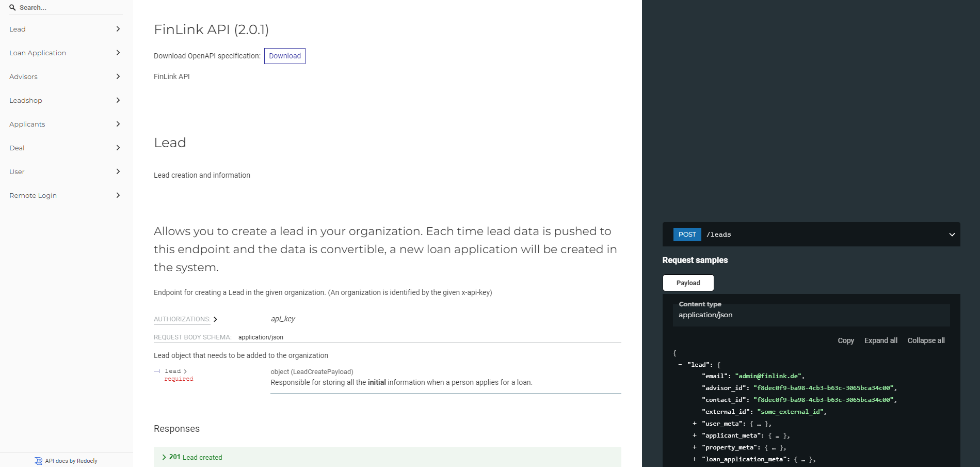This screenshot has height=467, width=980.
Task: Click the "admin@finlink.de" email value
Action: pyautogui.click(x=768, y=376)
